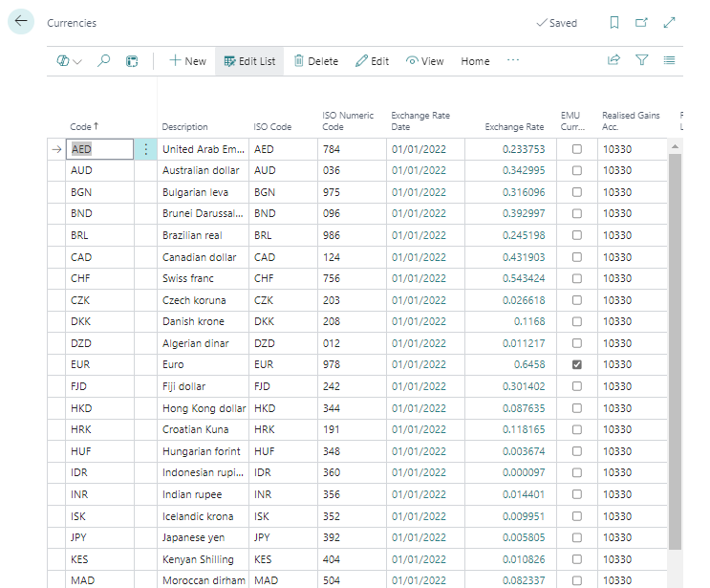Click the New button
The height and width of the screenshot is (588, 710).
[x=187, y=61]
